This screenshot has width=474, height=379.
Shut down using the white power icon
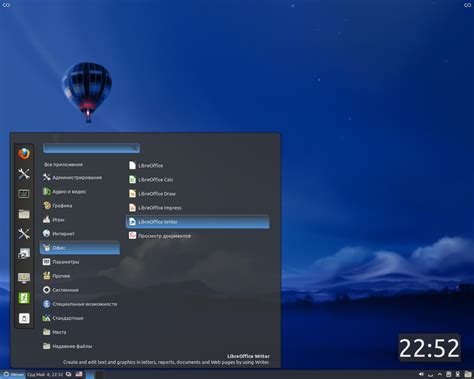[24, 318]
